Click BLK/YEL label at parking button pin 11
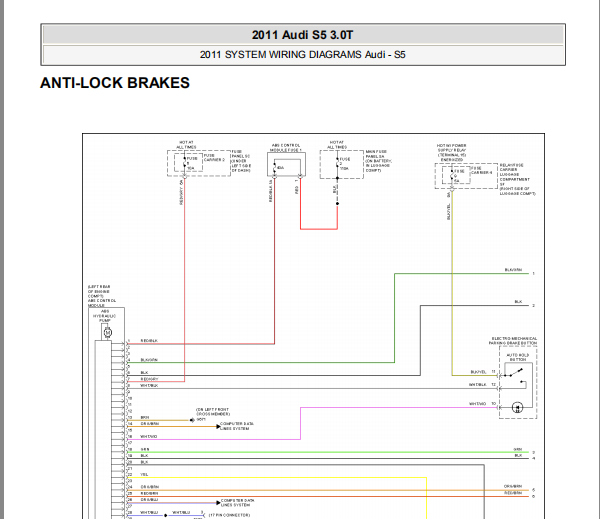Image resolution: width=600 pixels, height=519 pixels. (x=478, y=372)
